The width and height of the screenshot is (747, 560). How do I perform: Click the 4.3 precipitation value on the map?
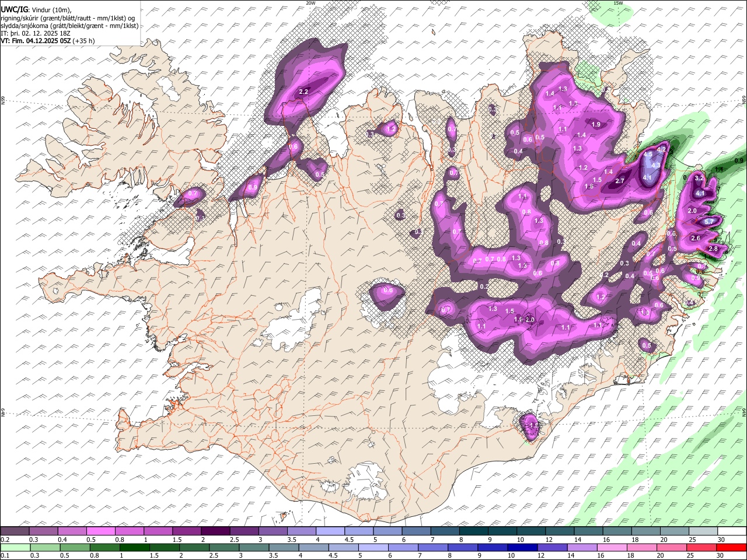655,166
